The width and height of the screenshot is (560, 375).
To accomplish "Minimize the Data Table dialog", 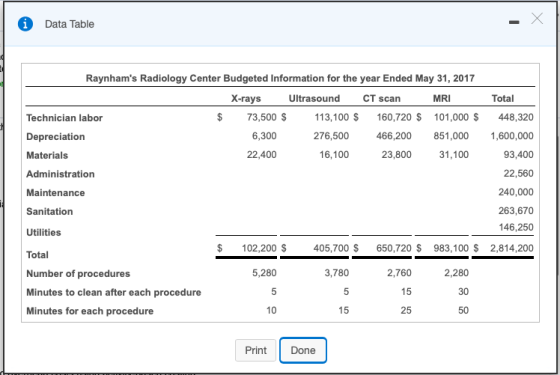I will (x=514, y=22).
